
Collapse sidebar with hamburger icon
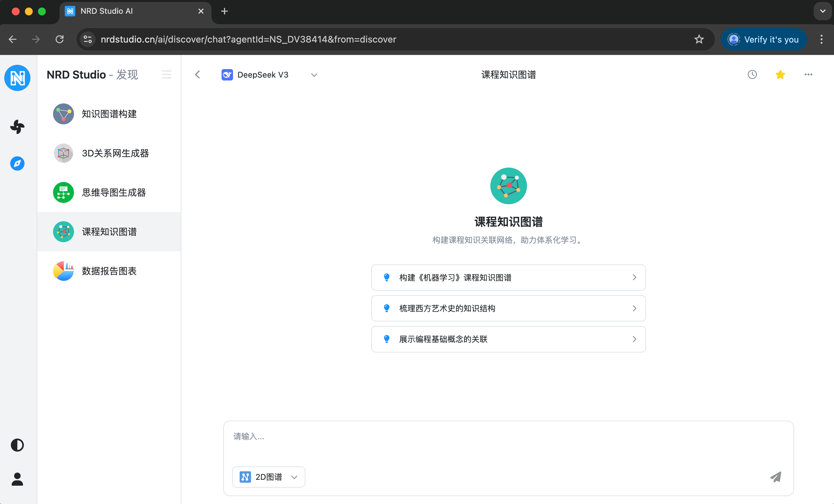(x=166, y=75)
